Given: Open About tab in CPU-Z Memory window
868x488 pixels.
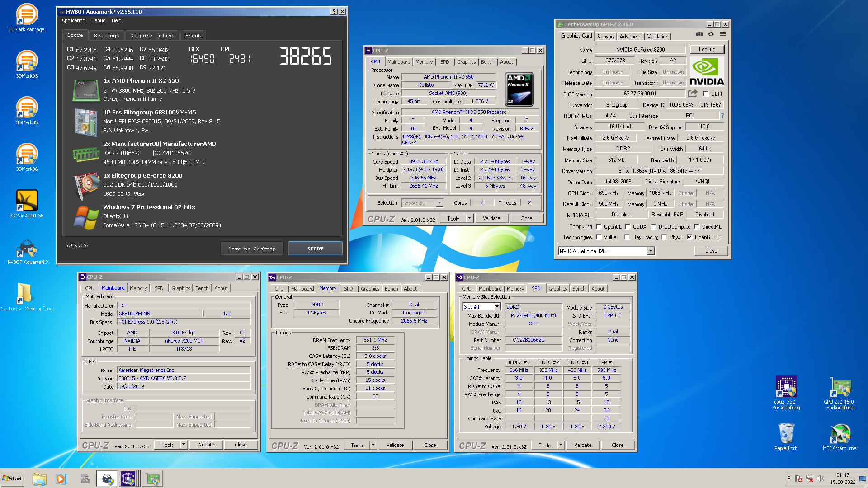Looking at the screenshot, I should coord(410,289).
